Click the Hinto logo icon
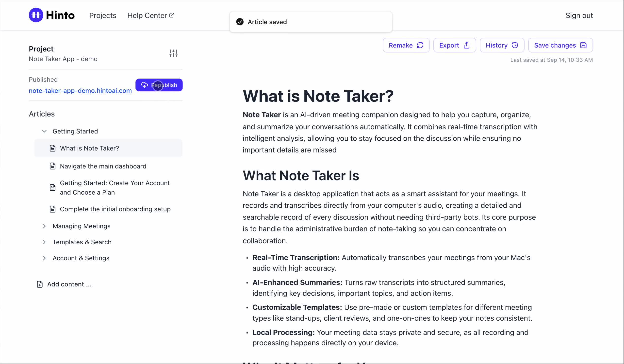The image size is (624, 364). (36, 15)
